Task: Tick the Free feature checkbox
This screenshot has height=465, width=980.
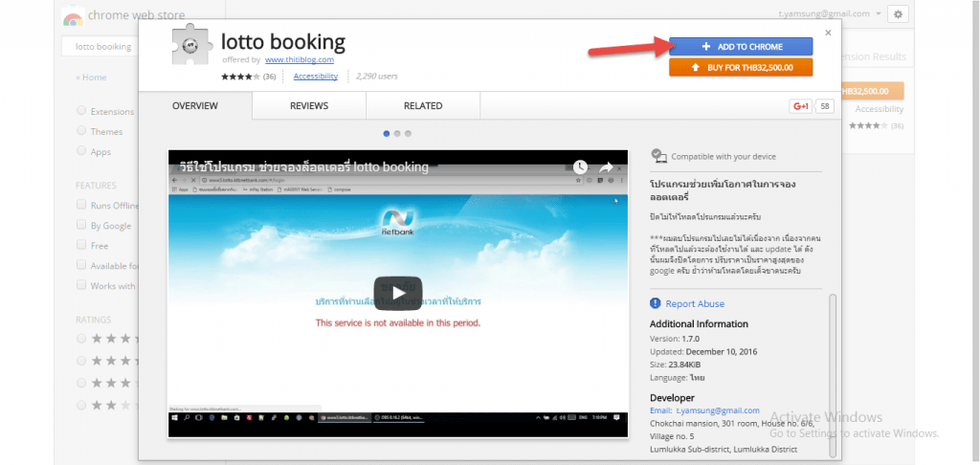Action: pos(81,245)
